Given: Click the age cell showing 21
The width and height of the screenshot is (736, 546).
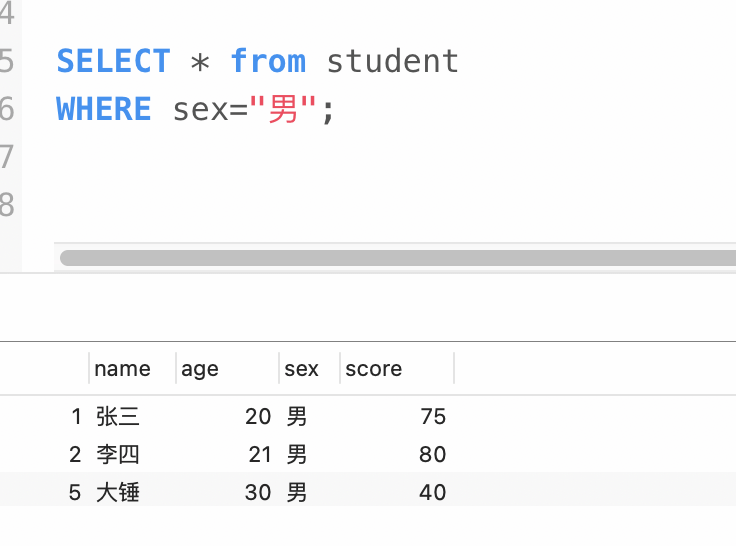Looking at the screenshot, I should [x=259, y=455].
